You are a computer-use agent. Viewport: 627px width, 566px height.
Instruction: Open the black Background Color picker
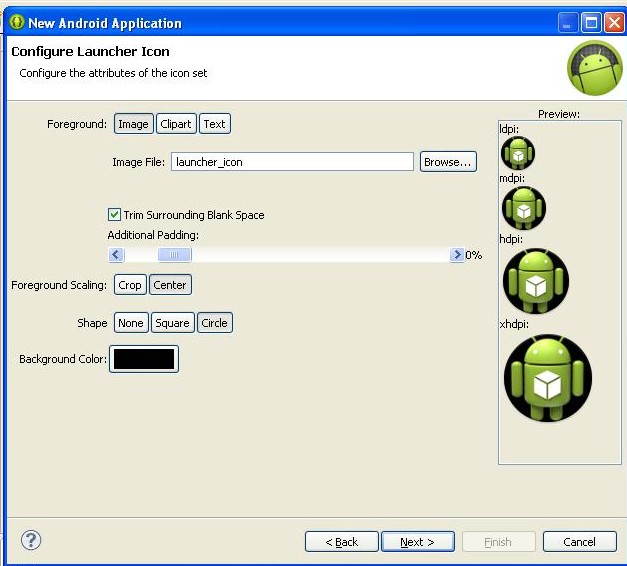tap(144, 359)
